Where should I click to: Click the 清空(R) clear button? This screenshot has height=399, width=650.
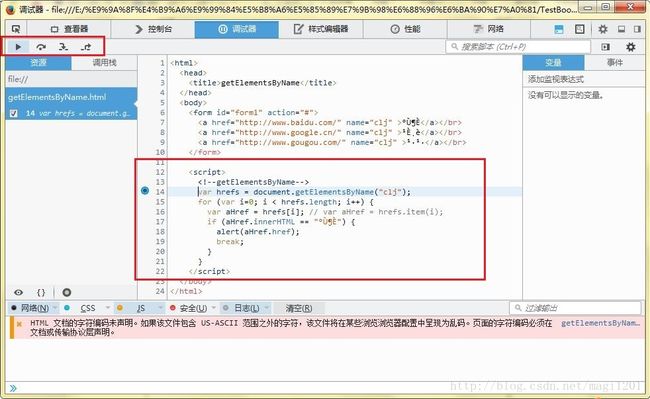(x=299, y=308)
